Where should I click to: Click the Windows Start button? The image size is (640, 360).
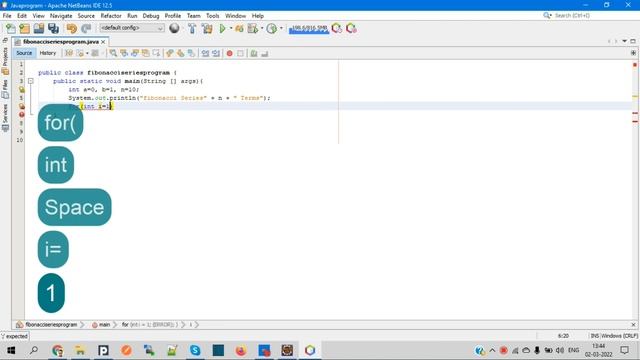[11, 350]
